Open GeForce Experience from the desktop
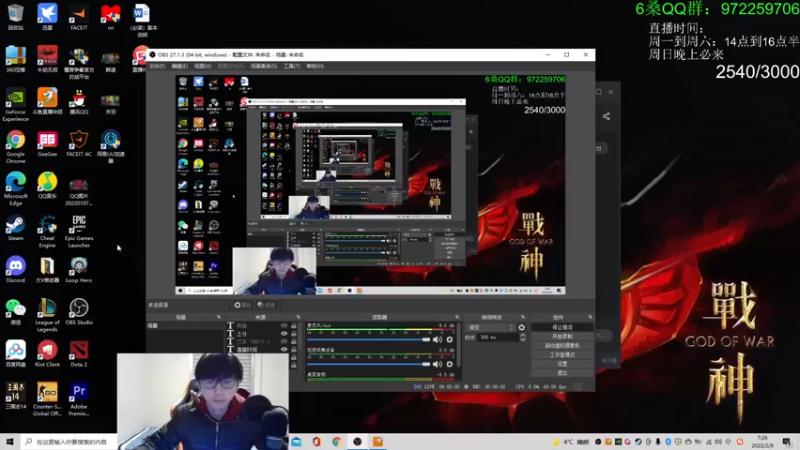800x450 pixels. point(15,105)
